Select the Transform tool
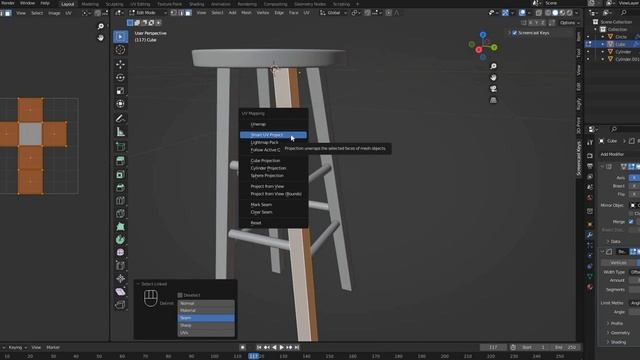The image size is (640, 360). 120,104
